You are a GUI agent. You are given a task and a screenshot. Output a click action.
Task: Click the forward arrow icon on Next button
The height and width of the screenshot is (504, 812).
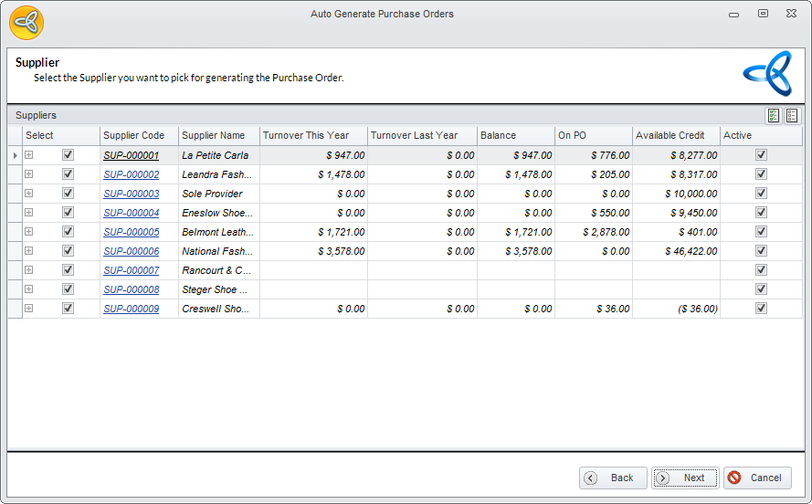pyautogui.click(x=664, y=478)
